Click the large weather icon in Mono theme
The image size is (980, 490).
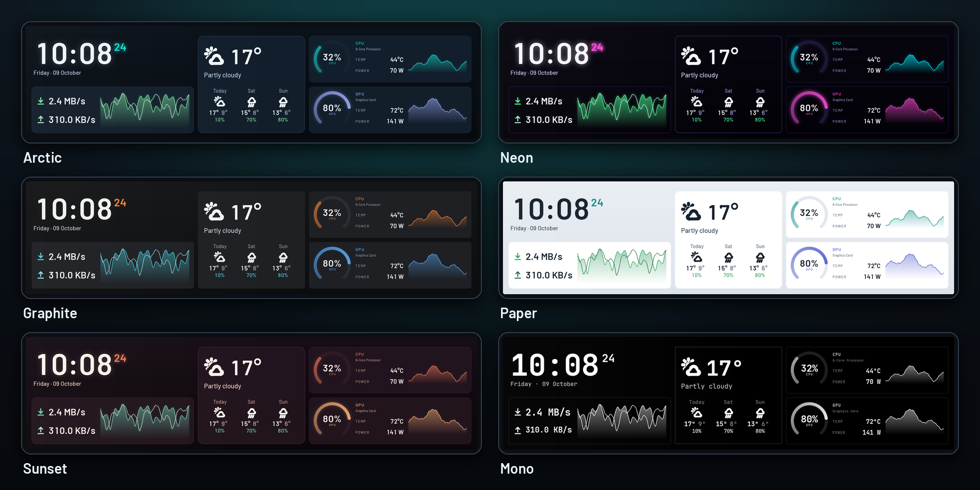coord(691,367)
